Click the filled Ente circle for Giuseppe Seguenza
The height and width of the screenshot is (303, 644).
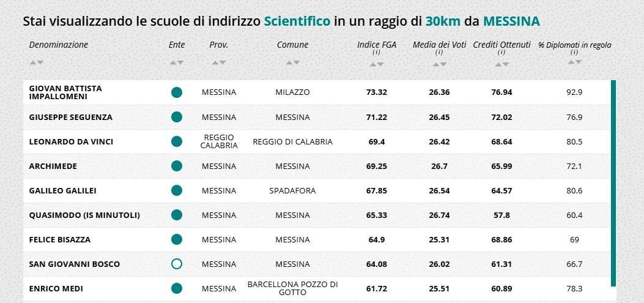click(177, 117)
